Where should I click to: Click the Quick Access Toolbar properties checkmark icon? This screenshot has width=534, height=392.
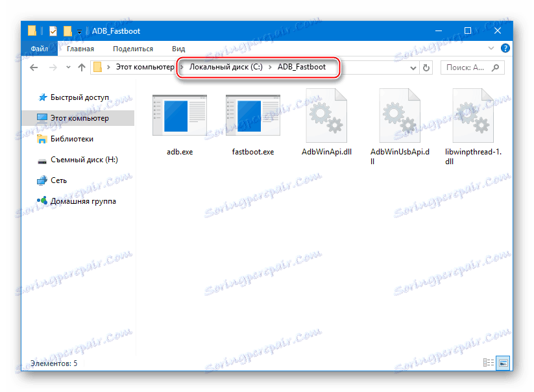coord(53,31)
